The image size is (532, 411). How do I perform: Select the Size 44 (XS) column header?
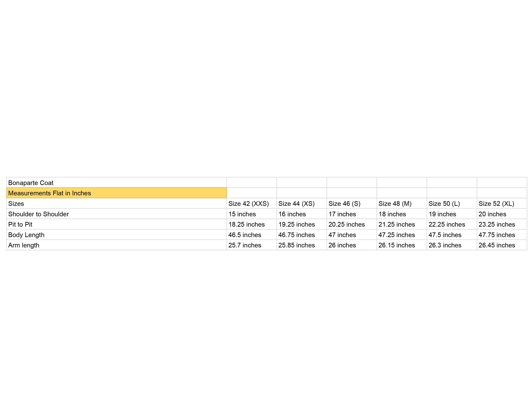coord(296,204)
